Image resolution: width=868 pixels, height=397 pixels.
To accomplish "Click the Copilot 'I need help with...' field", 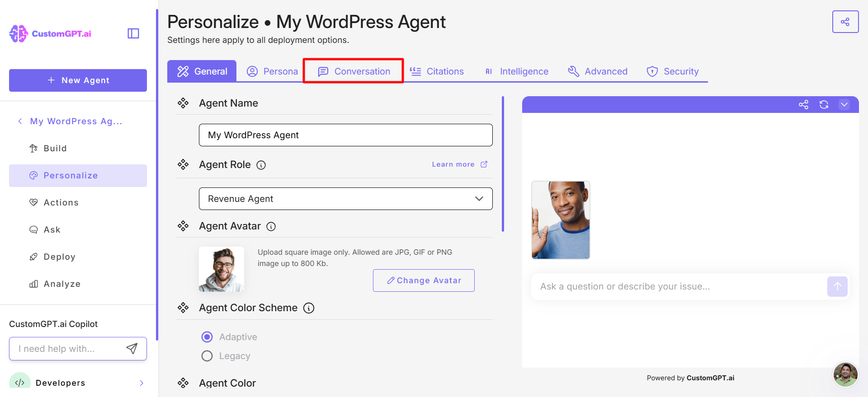I will click(x=78, y=349).
